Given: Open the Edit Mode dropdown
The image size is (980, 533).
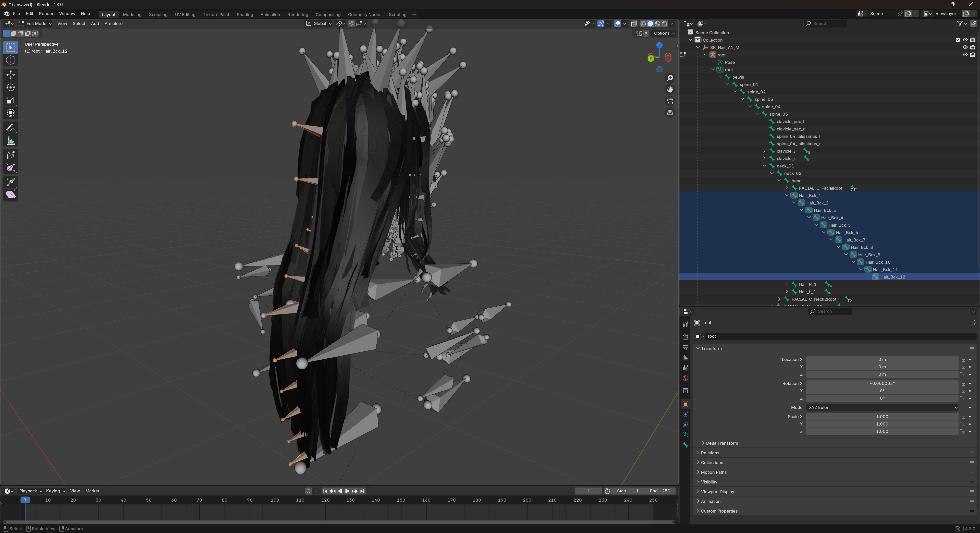Looking at the screenshot, I should (x=35, y=23).
